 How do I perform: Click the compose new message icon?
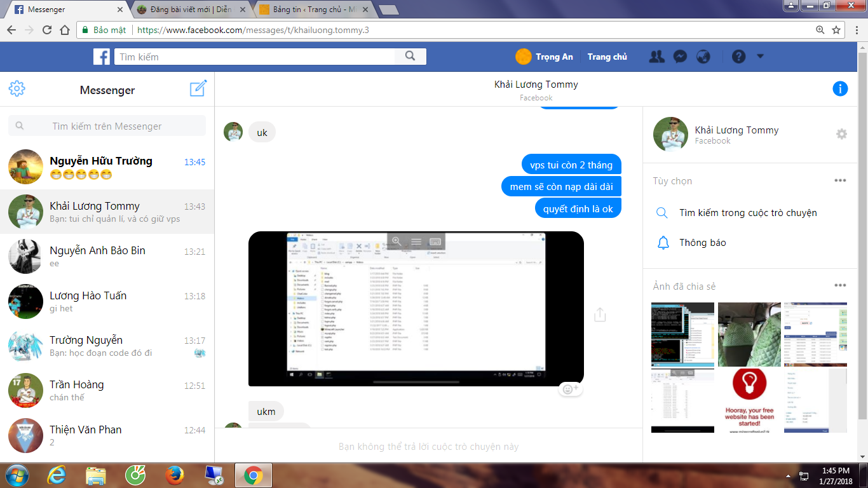point(198,89)
